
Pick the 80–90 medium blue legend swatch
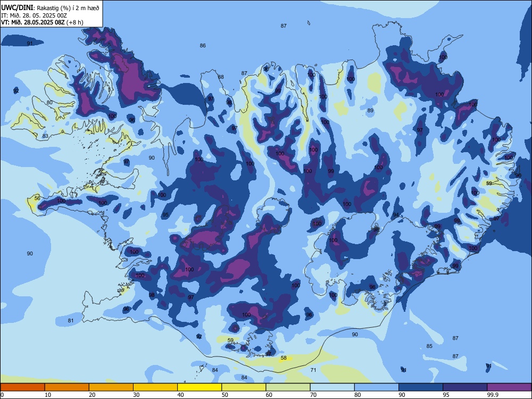click(377, 387)
